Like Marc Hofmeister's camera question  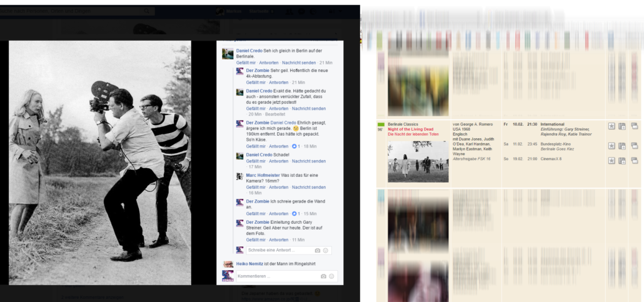point(256,187)
